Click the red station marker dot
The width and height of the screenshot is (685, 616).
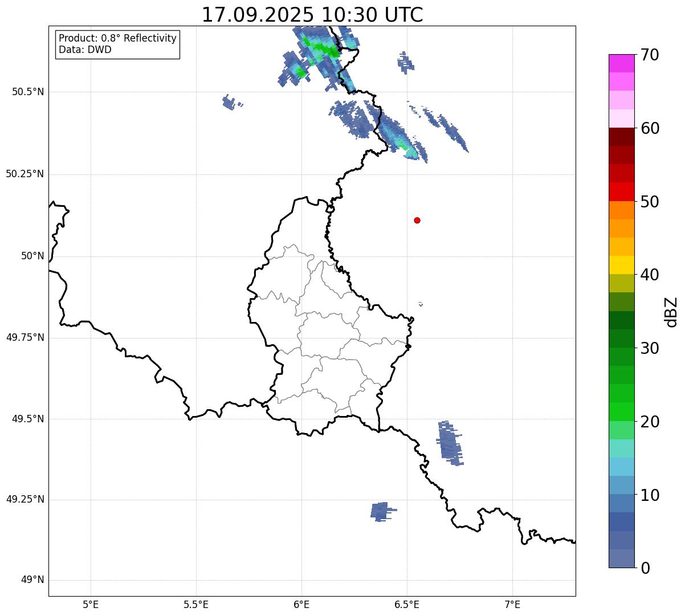pyautogui.click(x=417, y=220)
